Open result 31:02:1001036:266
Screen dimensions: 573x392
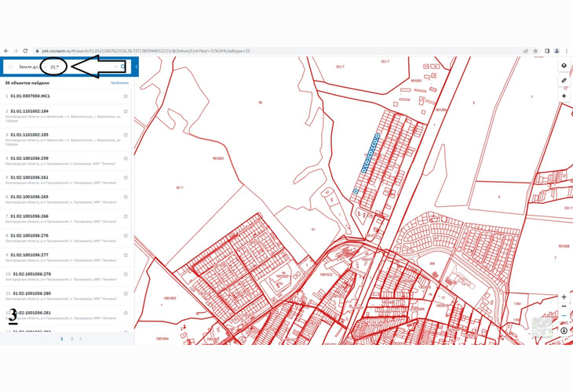click(x=29, y=216)
